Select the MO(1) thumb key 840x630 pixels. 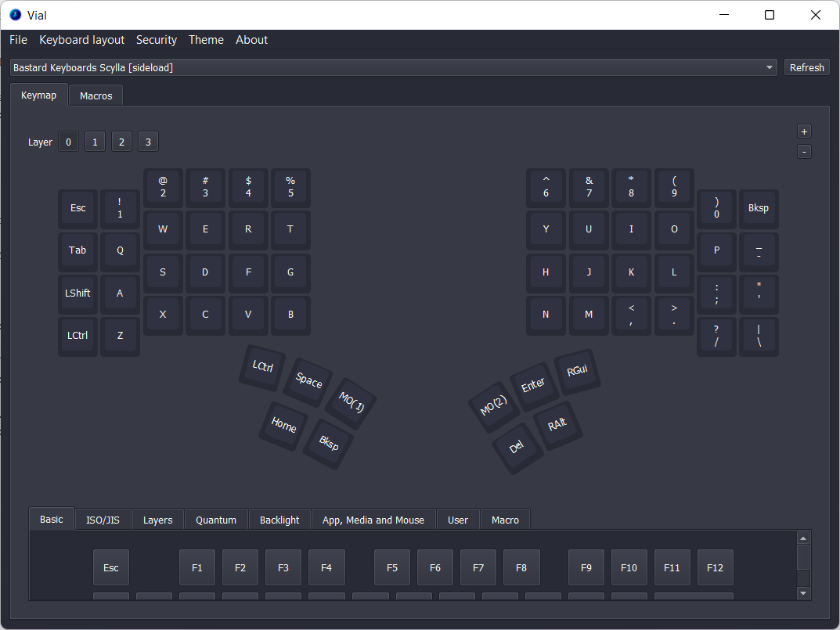click(x=351, y=403)
